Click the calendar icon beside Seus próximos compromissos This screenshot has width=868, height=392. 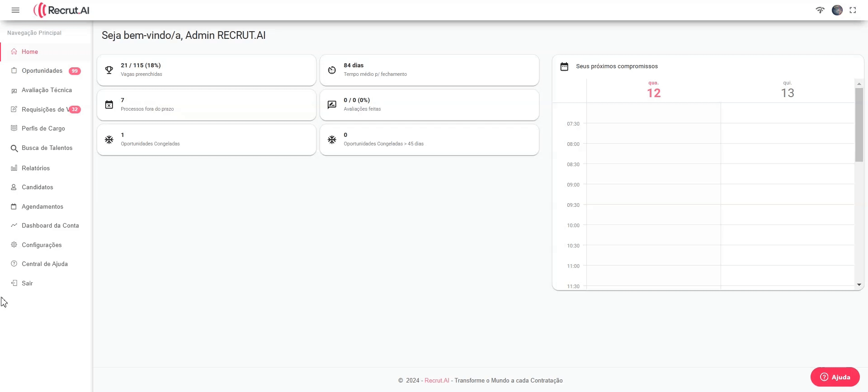tap(564, 66)
